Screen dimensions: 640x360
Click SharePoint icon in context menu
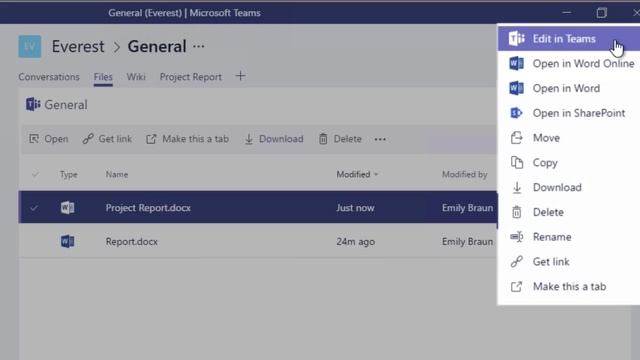click(517, 113)
